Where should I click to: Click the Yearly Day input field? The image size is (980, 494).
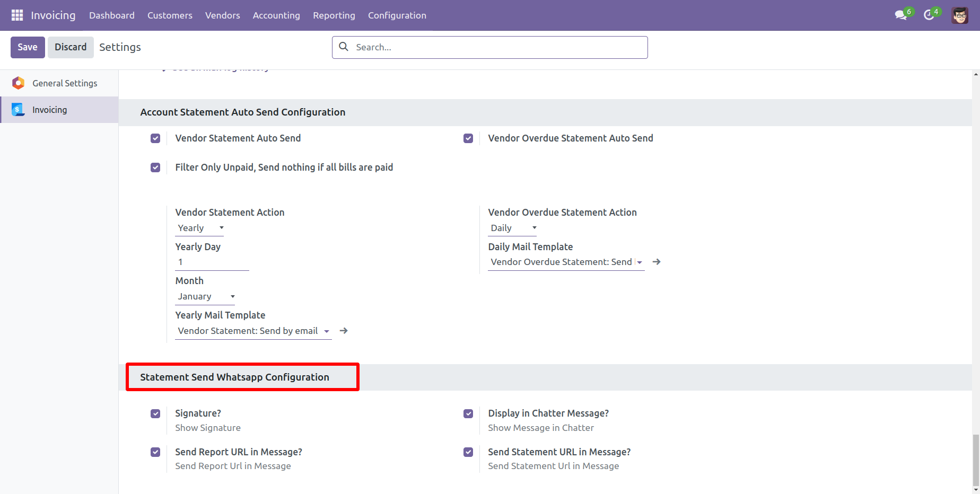212,262
